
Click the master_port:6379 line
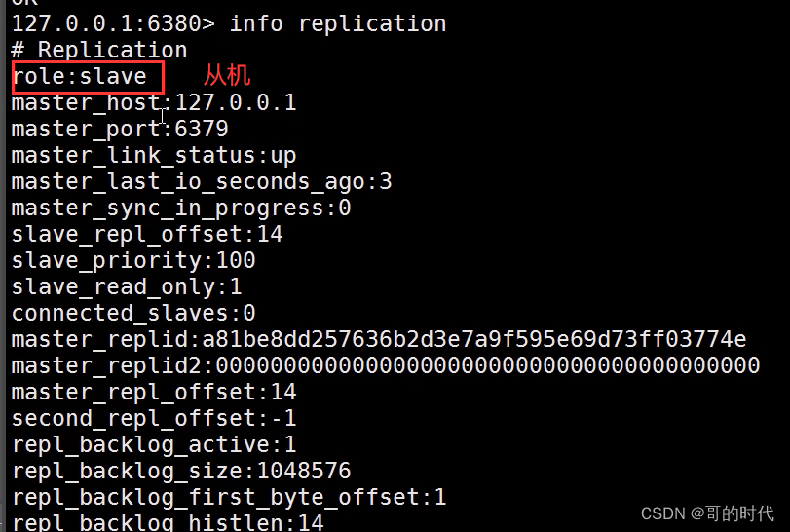120,129
